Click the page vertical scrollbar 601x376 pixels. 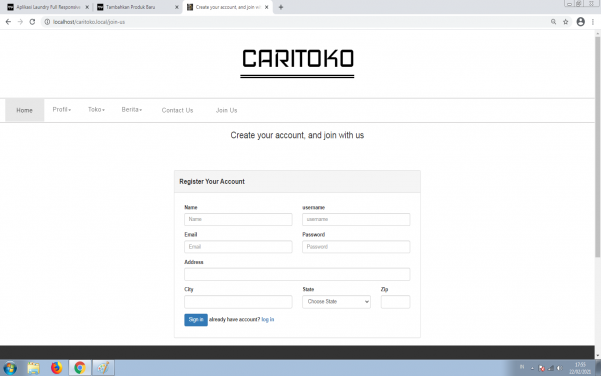pos(598,146)
